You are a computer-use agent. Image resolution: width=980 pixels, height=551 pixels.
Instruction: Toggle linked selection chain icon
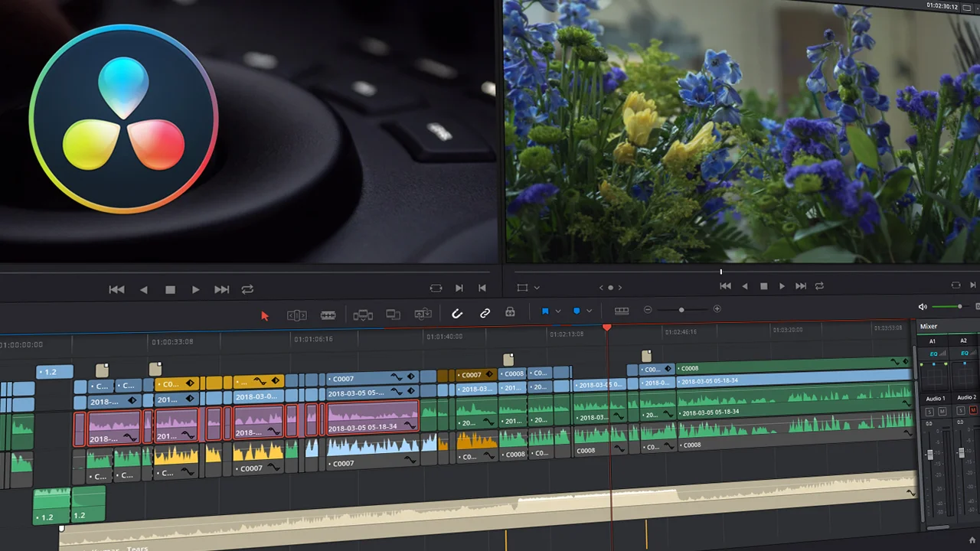485,313
